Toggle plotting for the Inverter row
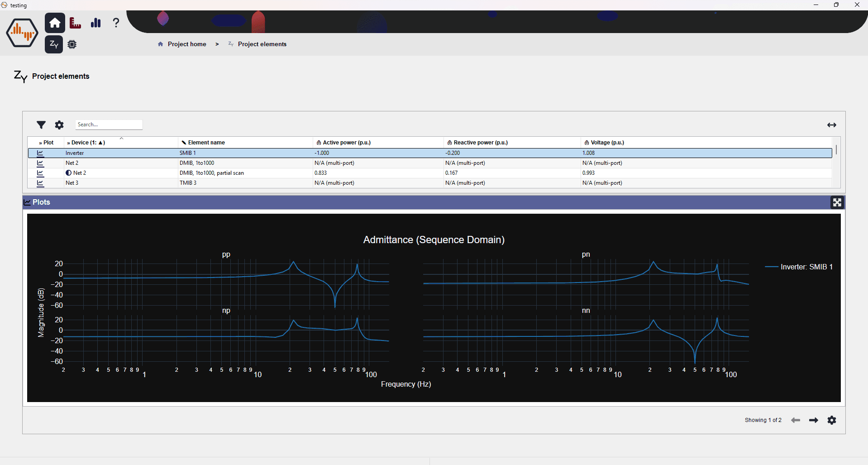Screen dimensions: 868x465 40,153
